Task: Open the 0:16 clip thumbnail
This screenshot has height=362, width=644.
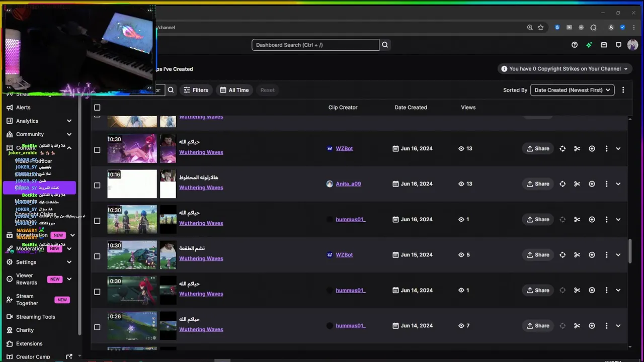Action: pos(132,184)
